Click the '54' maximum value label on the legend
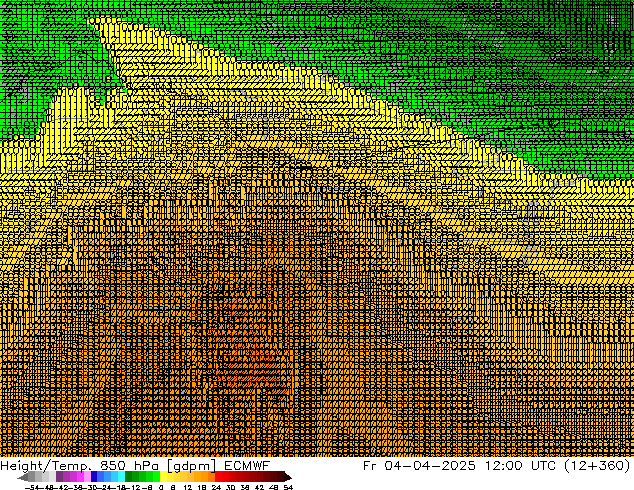634x490 pixels. click(288, 488)
